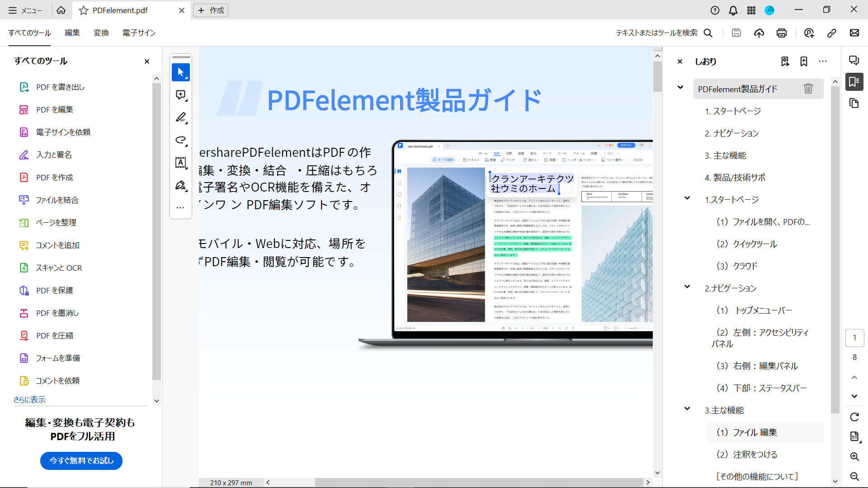Jump to bookmark (1) ファイル 編集

pos(747,432)
